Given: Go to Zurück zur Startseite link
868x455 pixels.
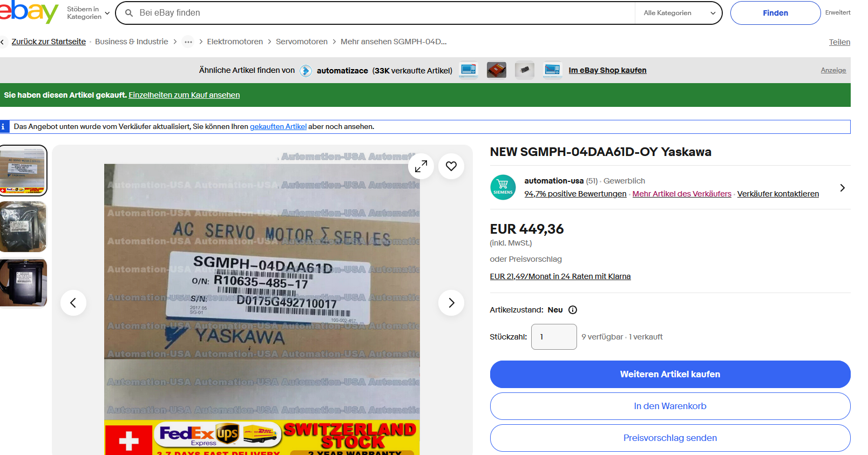Looking at the screenshot, I should coord(49,42).
